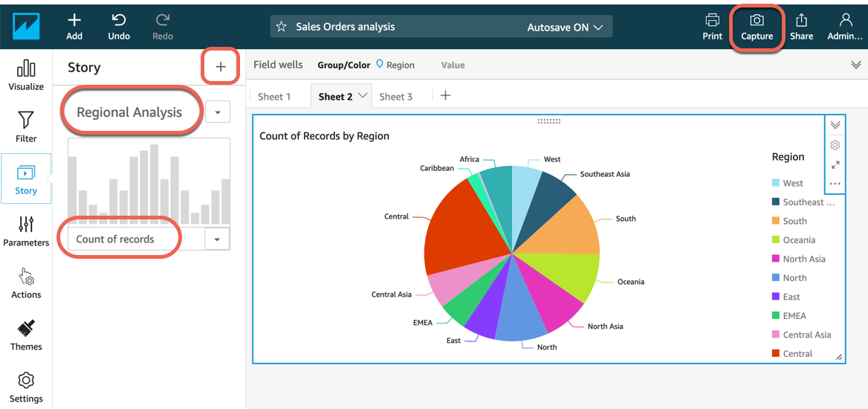Expand the Regional Analysis story menu
The image size is (868, 409).
coord(218,112)
